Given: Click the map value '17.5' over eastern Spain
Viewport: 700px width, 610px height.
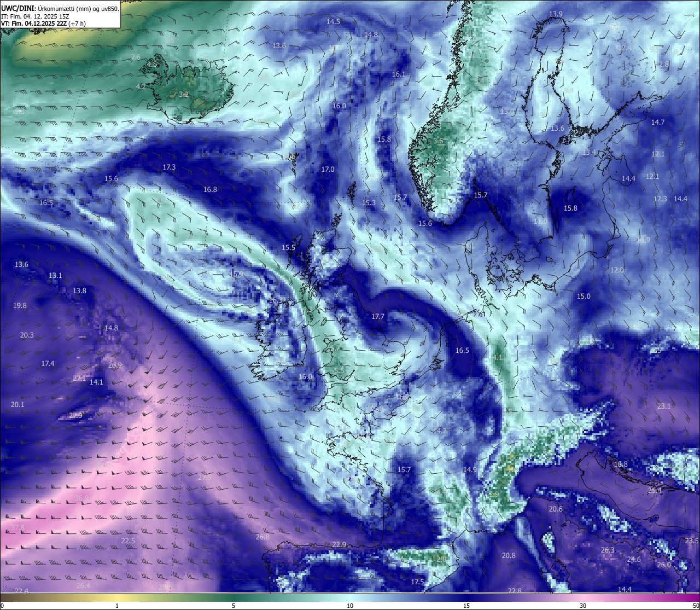Looking at the screenshot, I should (x=417, y=582).
